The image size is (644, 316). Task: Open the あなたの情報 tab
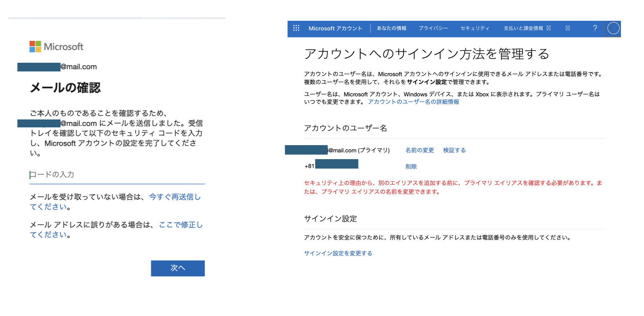click(391, 28)
